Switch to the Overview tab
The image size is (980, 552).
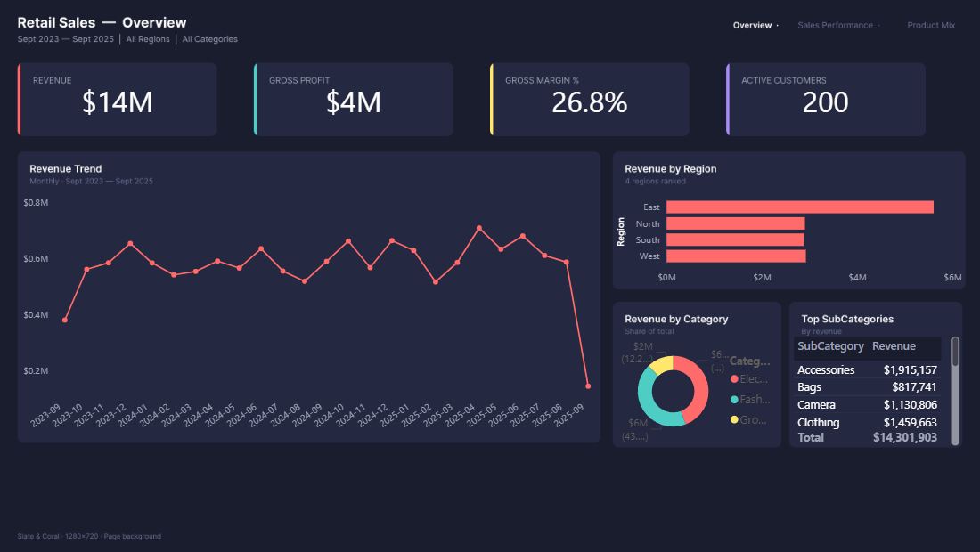[x=752, y=26]
